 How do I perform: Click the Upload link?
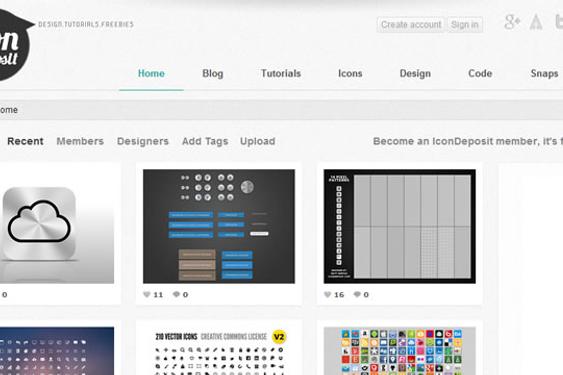[x=257, y=141]
